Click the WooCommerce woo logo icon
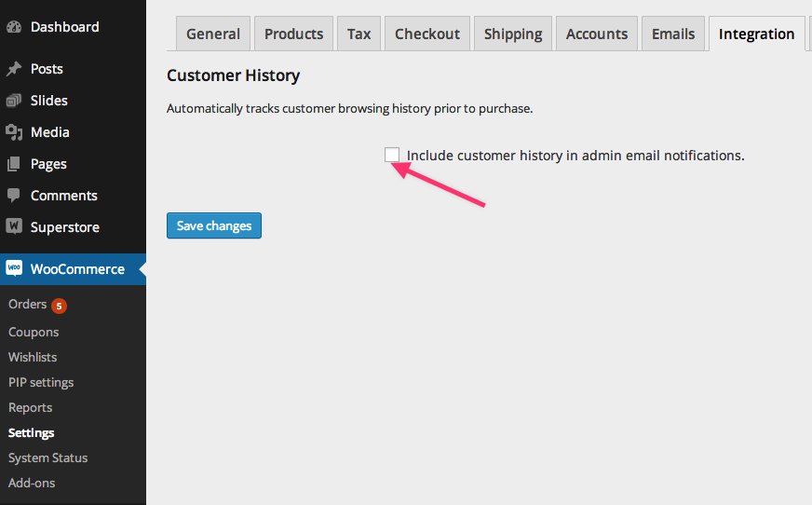 click(14, 268)
